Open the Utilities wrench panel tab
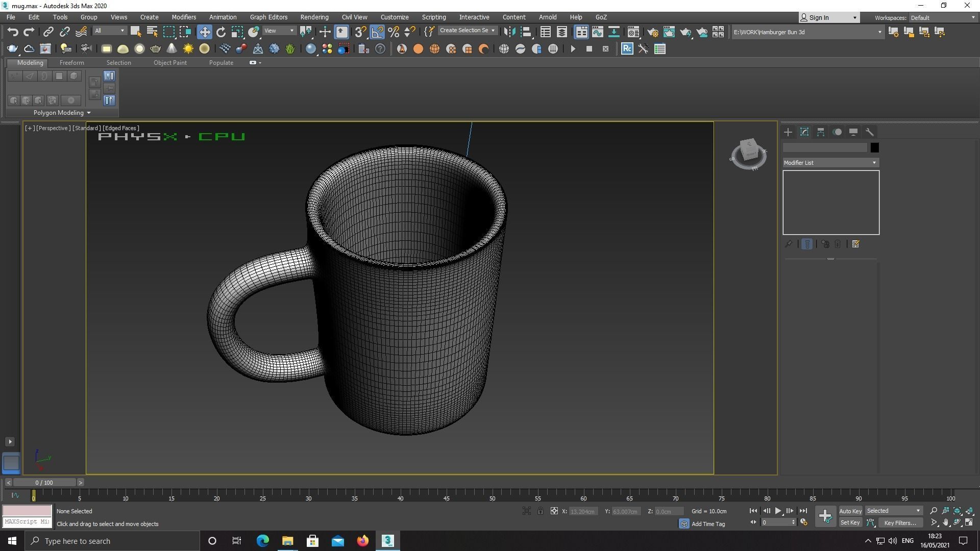 tap(870, 132)
